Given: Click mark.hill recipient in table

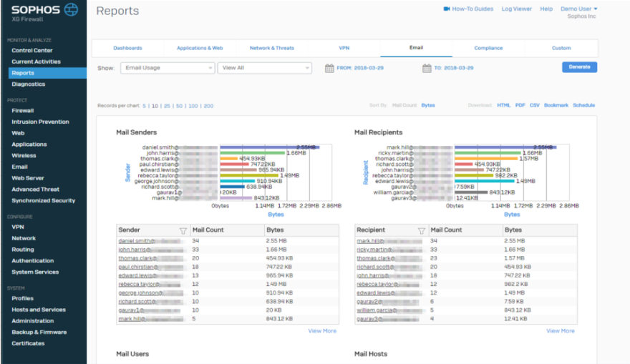Looking at the screenshot, I should pyautogui.click(x=370, y=241).
